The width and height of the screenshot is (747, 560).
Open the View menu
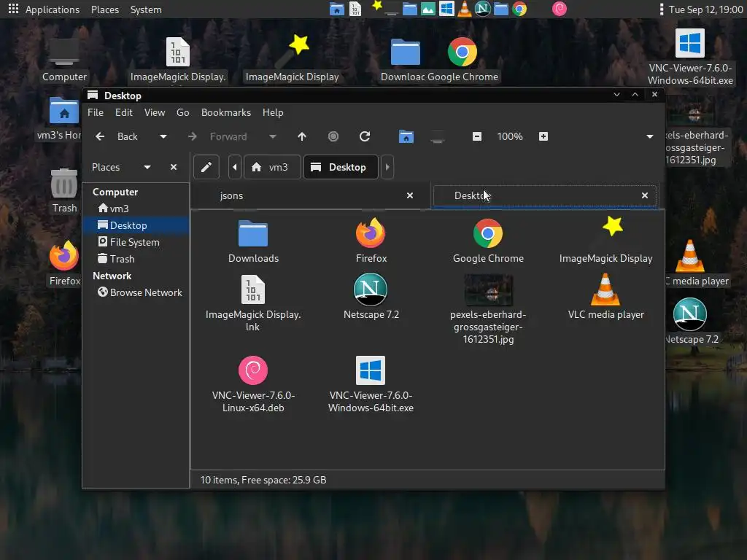point(155,113)
